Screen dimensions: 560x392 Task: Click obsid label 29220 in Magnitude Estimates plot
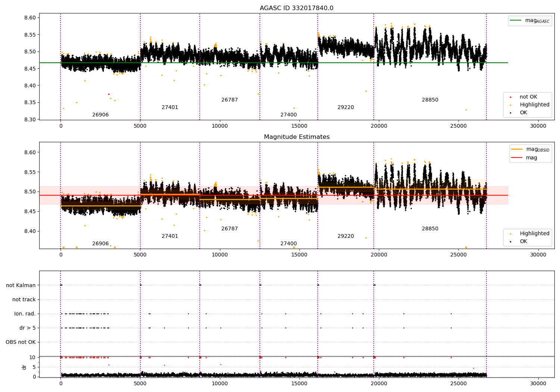(x=346, y=236)
